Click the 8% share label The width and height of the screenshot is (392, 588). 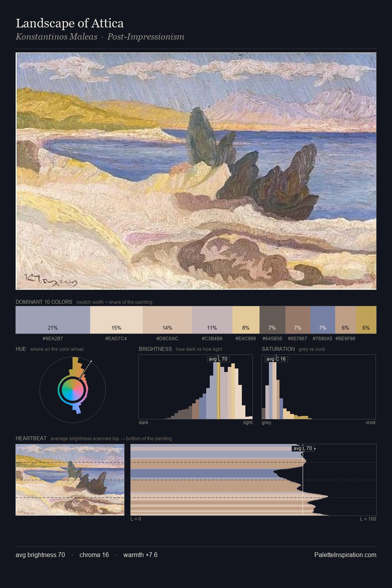pyautogui.click(x=246, y=328)
